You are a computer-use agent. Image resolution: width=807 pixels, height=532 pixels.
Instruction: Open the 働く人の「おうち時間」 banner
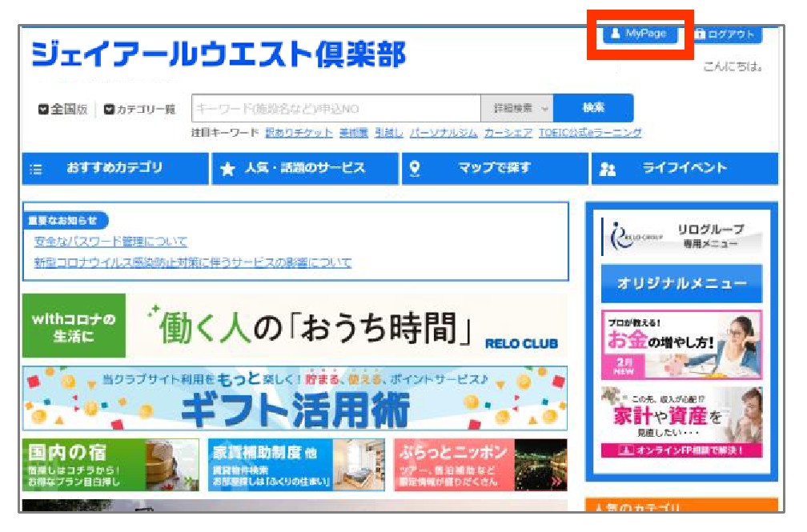(x=295, y=326)
